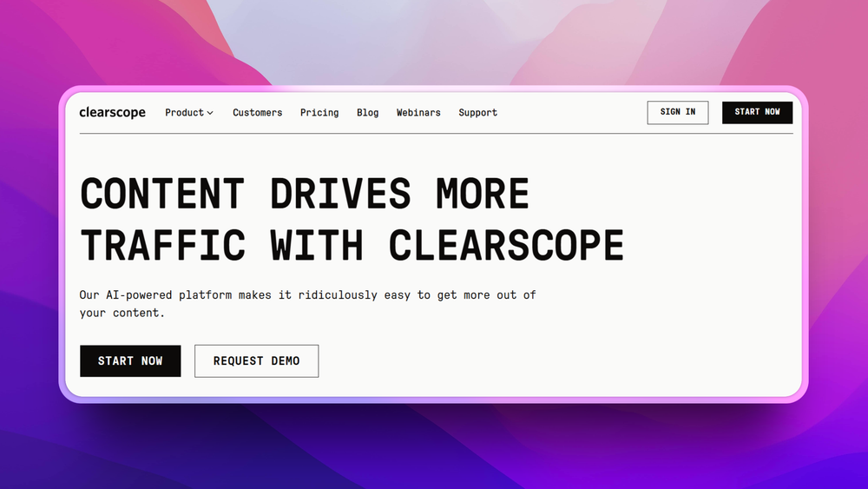Visit the Webinars page
Viewport: 868px width, 489px height.
click(418, 112)
